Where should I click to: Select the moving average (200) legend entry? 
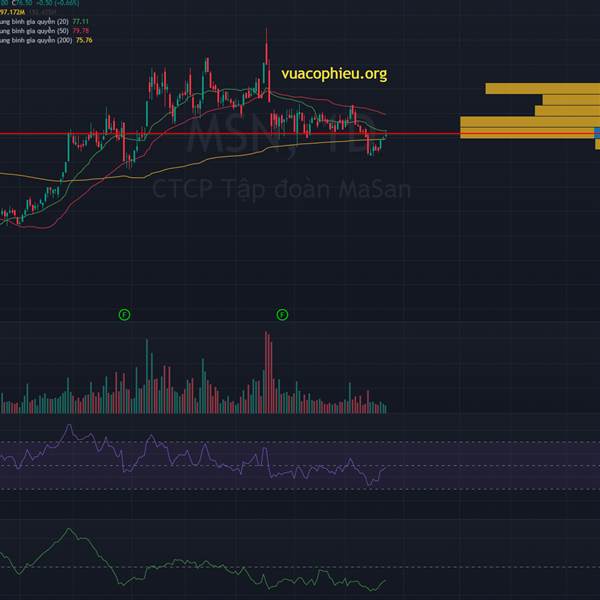(x=36, y=40)
